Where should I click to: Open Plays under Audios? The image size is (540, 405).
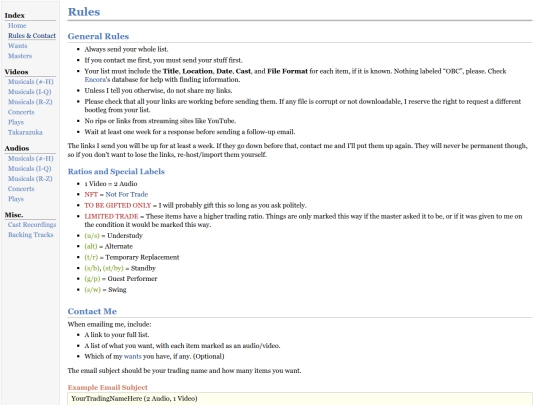point(16,199)
